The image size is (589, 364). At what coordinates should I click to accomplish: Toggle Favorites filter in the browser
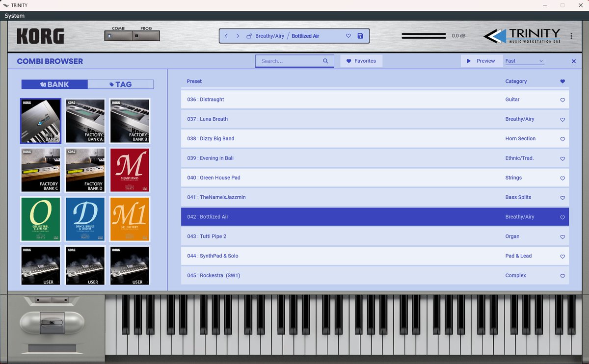(x=361, y=60)
